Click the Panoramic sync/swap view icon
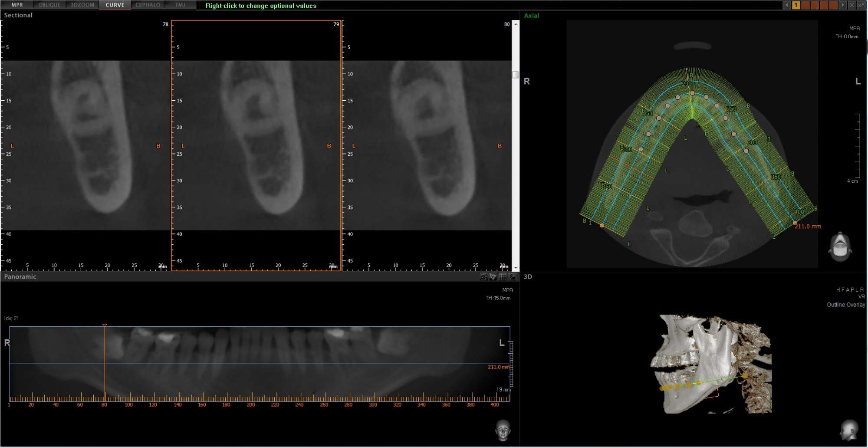The height and width of the screenshot is (447, 868). (484, 277)
